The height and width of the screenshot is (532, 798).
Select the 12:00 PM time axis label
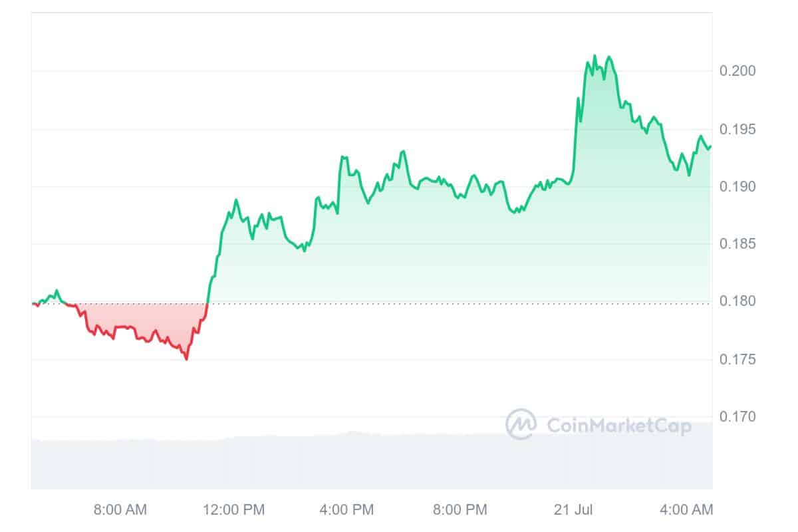coord(233,510)
